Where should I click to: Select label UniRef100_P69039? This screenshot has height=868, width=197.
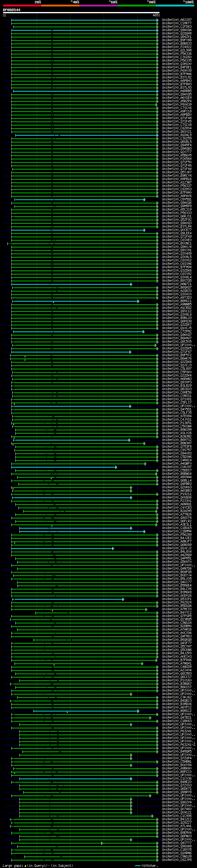click(176, 71)
